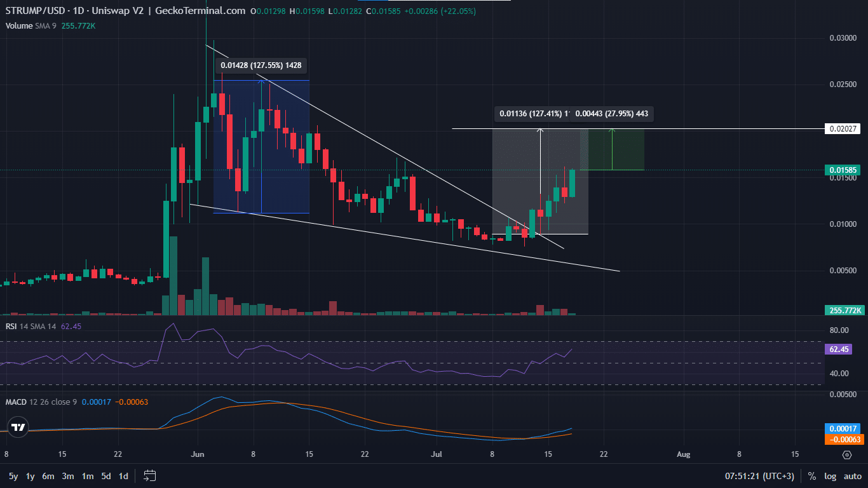Select the 1m time range

click(x=88, y=476)
